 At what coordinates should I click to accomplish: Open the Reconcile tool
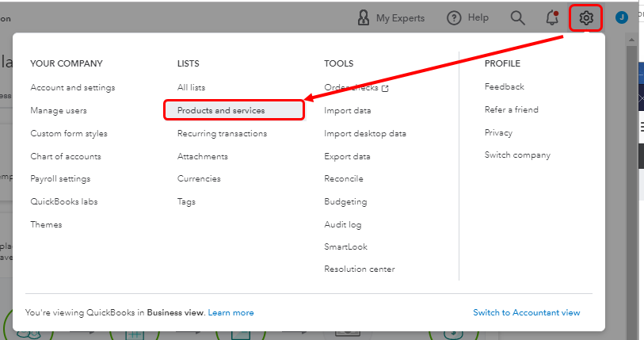point(343,178)
